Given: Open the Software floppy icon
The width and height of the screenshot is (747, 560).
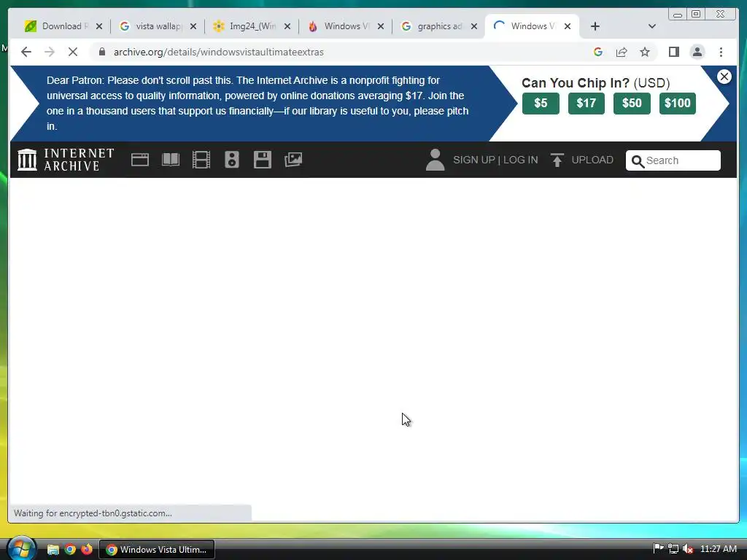Looking at the screenshot, I should pyautogui.click(x=263, y=160).
